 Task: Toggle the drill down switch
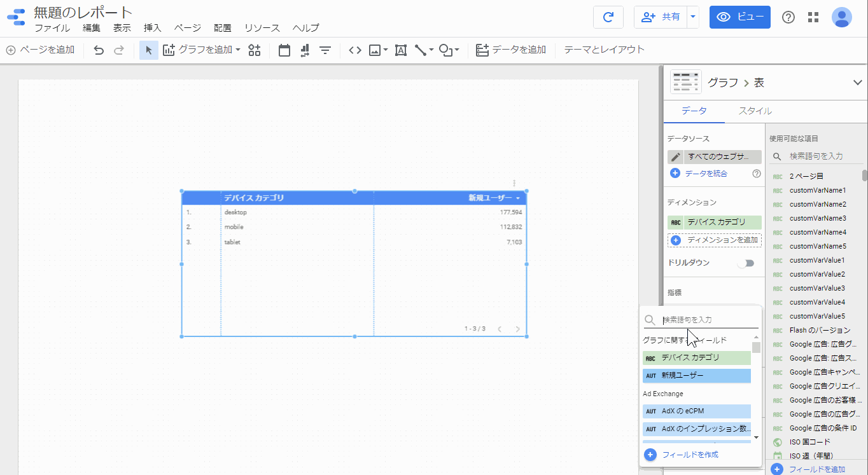pyautogui.click(x=745, y=263)
